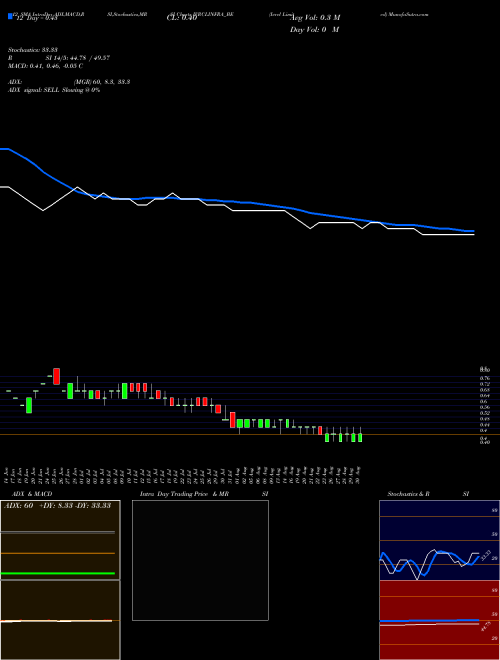
Task: Click the orange horizontal 0.40 price level line
Action: pyautogui.click(x=250, y=434)
